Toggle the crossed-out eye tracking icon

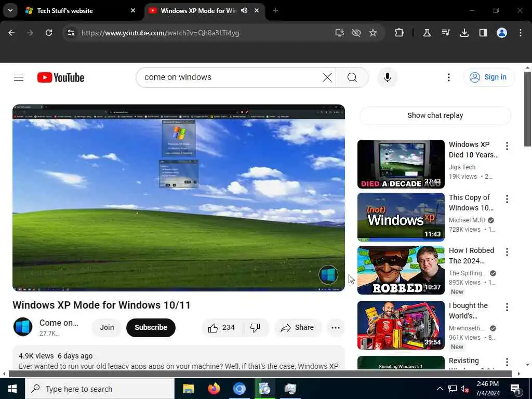coord(356,33)
